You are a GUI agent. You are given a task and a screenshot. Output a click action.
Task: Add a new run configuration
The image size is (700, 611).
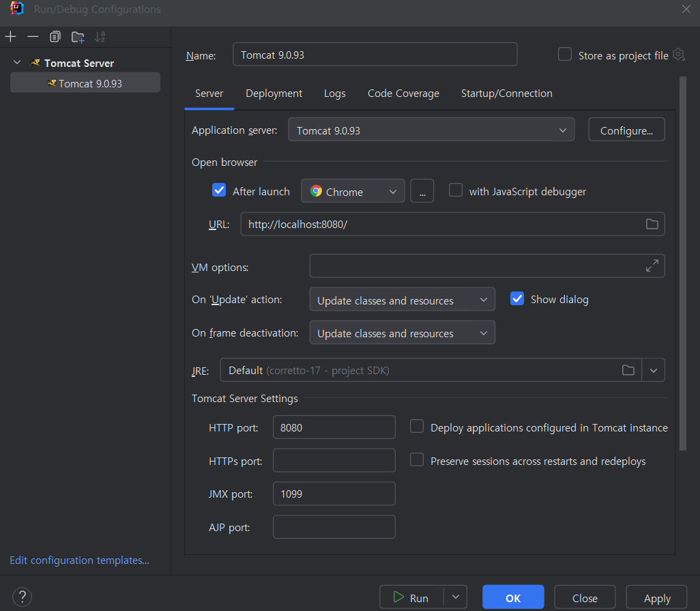pos(11,37)
